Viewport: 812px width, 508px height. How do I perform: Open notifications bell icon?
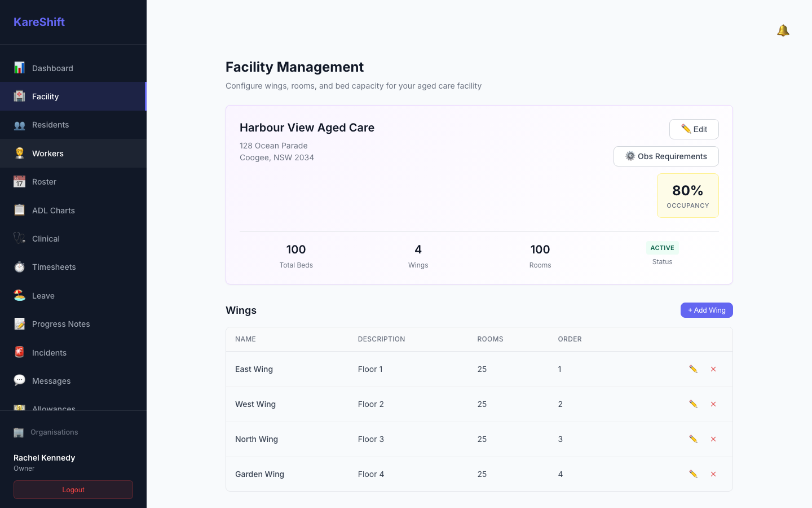[783, 30]
